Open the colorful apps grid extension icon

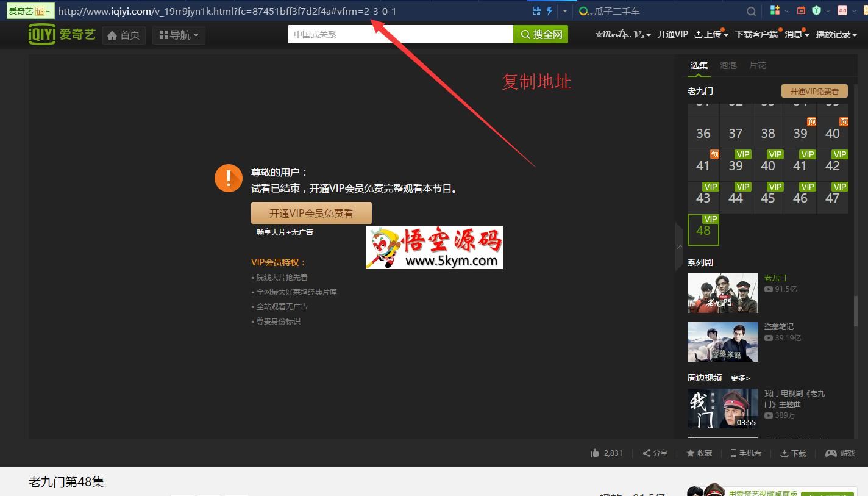[x=775, y=10]
